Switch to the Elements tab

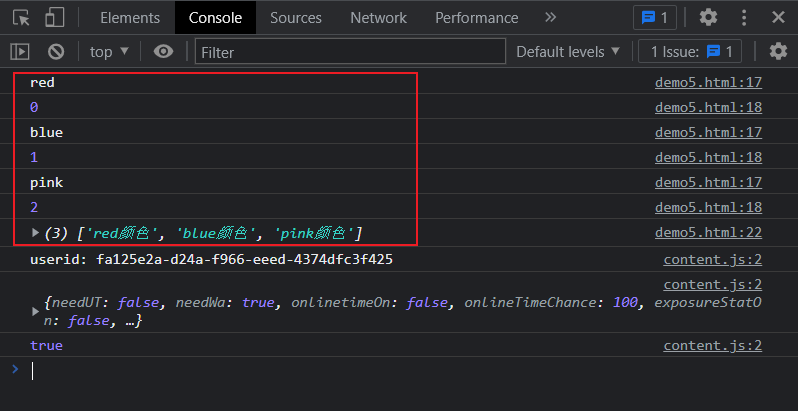130,17
